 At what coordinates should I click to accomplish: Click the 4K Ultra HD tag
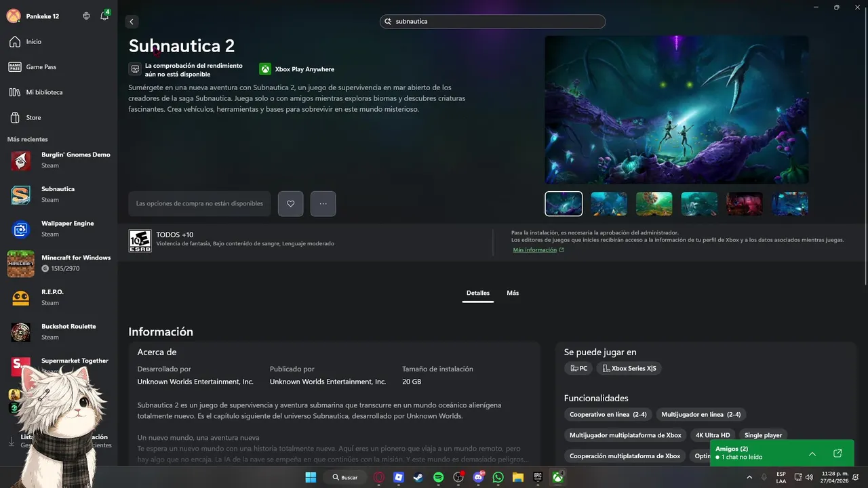(713, 435)
